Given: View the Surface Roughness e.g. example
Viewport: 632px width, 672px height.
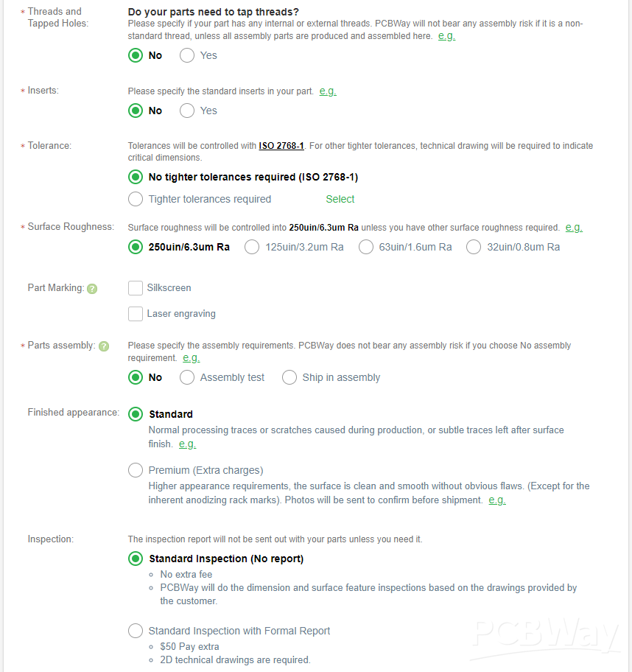Looking at the screenshot, I should [574, 228].
